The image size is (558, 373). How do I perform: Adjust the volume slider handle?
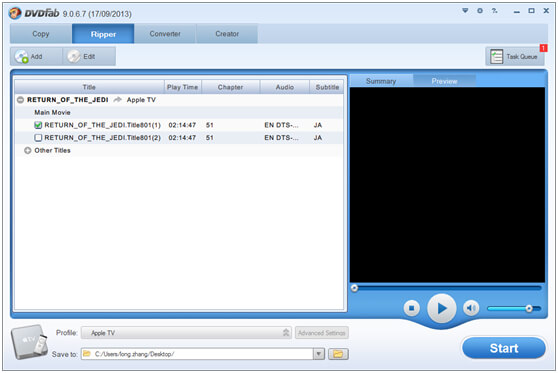529,308
